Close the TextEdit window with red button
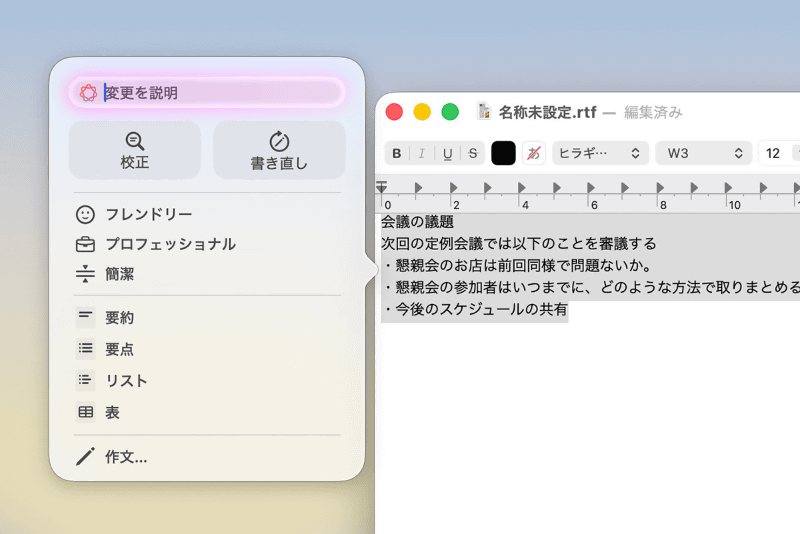800x534 pixels. coord(394,112)
